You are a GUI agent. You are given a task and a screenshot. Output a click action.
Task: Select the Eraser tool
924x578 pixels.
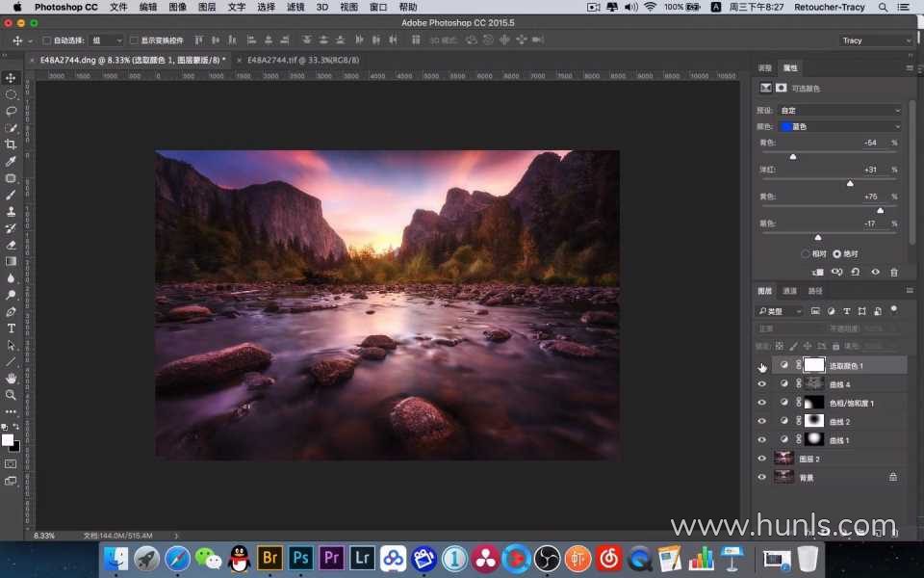point(11,245)
